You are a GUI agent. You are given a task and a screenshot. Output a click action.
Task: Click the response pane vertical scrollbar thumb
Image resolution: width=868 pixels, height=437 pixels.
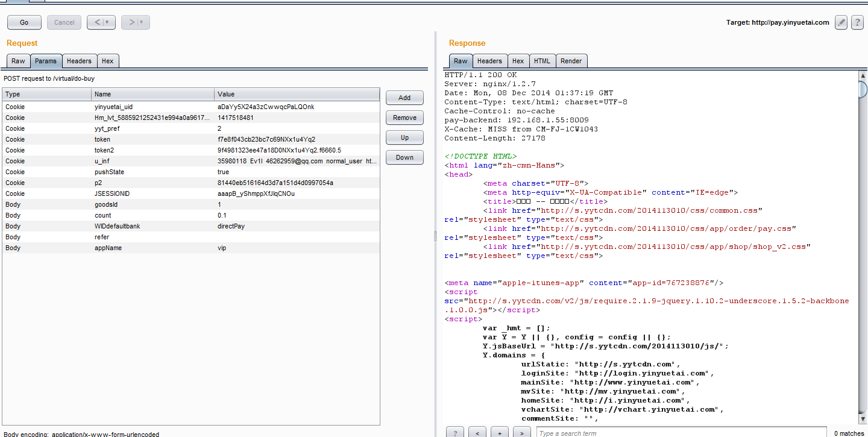click(x=863, y=89)
